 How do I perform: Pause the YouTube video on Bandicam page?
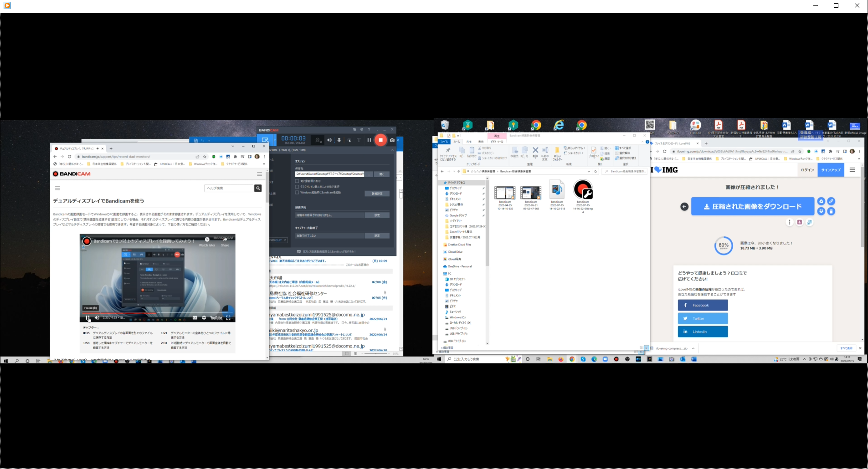pos(87,318)
